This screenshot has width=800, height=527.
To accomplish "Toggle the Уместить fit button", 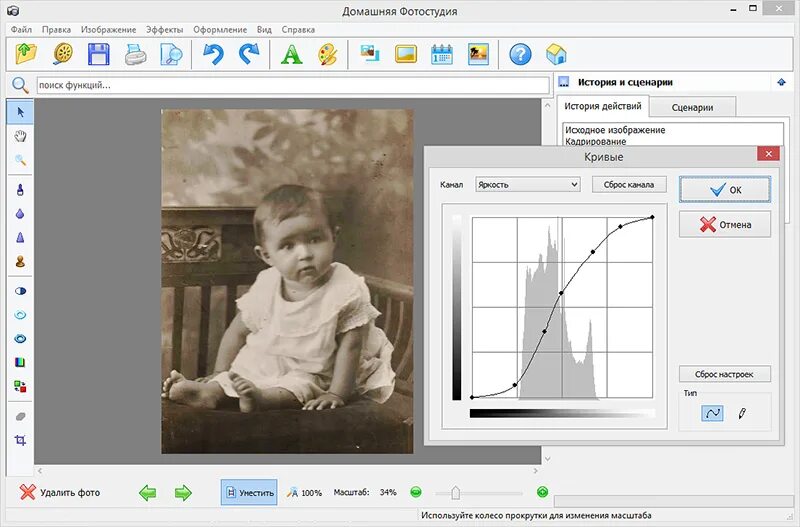I will [x=249, y=492].
